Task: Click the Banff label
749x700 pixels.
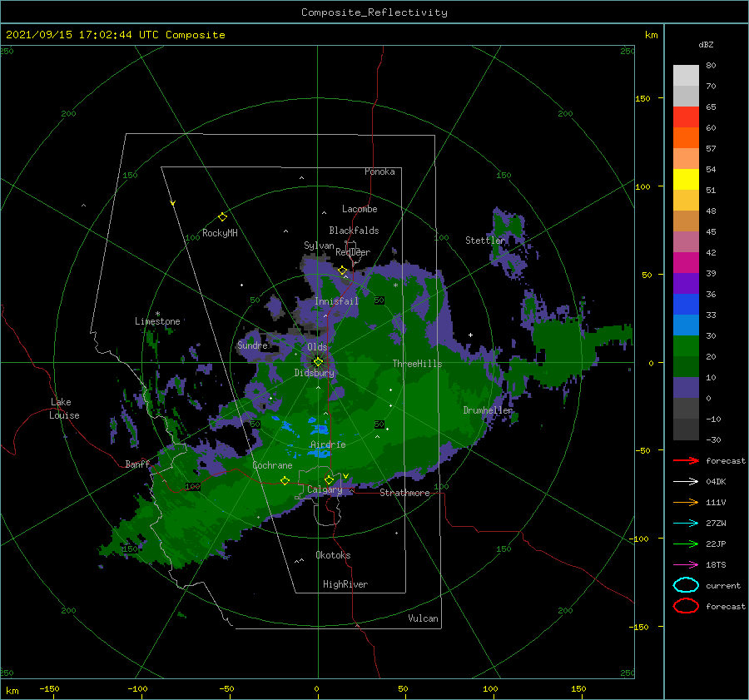Action: tap(137, 464)
